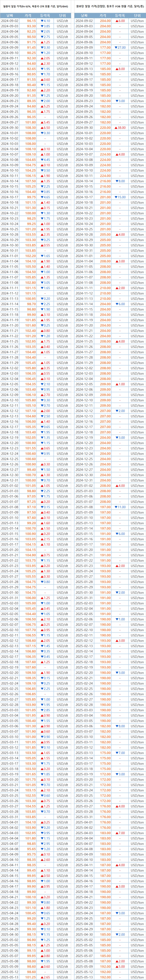Select the 등락폭 header in the iron ore table
The width and height of the screenshot is (146, 980).
tap(45, 15)
